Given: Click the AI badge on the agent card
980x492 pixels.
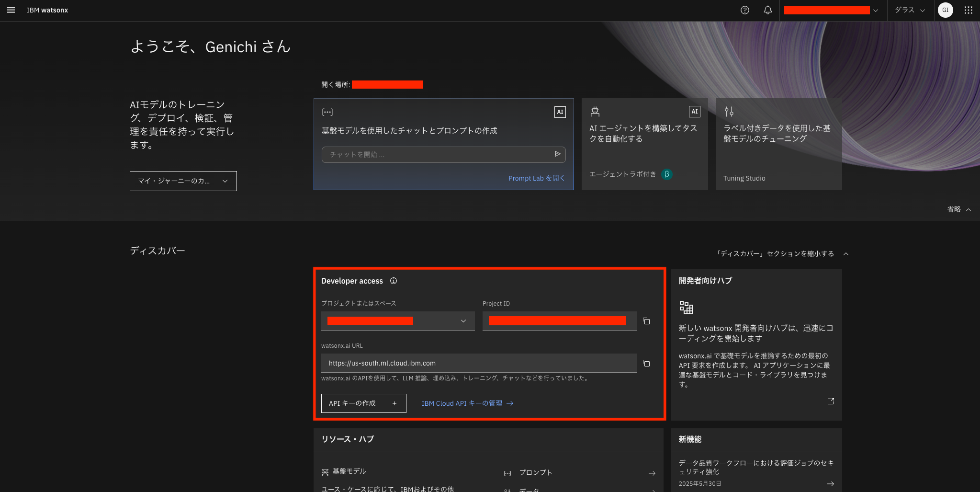Looking at the screenshot, I should pyautogui.click(x=694, y=111).
